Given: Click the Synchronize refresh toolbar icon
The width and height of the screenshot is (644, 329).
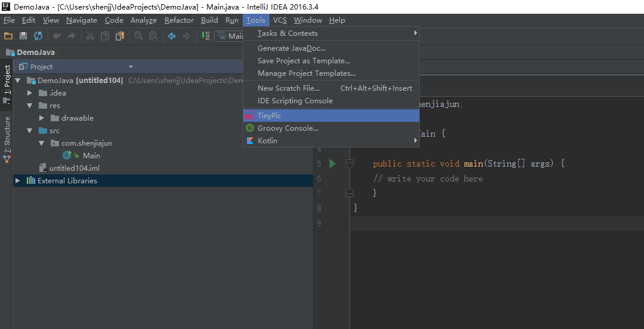Looking at the screenshot, I should pos(38,36).
